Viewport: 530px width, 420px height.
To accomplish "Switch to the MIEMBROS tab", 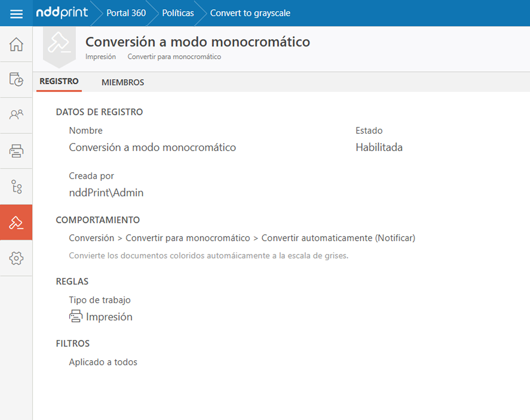I will [x=123, y=82].
